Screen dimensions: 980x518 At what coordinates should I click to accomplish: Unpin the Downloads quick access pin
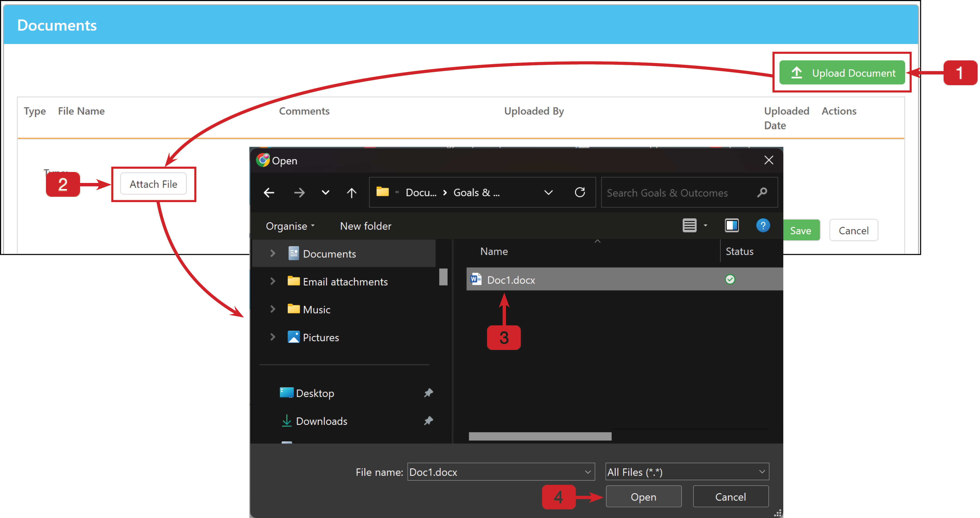click(x=428, y=421)
